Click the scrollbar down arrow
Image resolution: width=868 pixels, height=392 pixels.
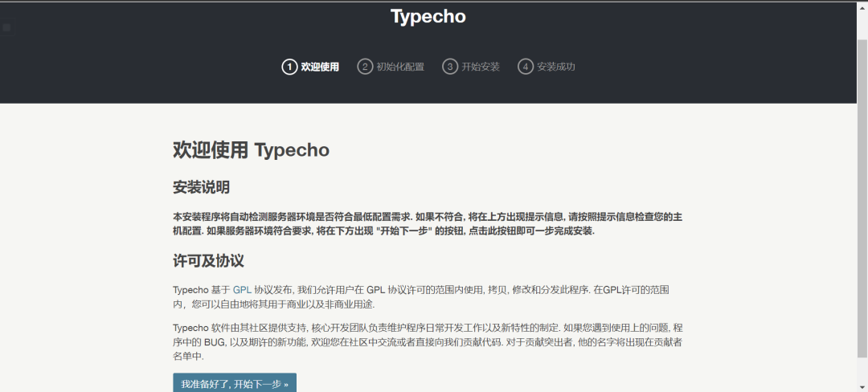click(862, 387)
